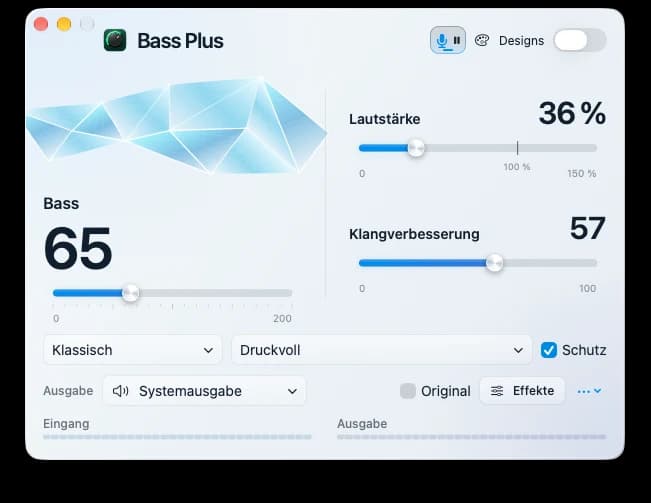651x503 pixels.
Task: Open the Systemausgabe output dropdown
Action: (x=204, y=391)
